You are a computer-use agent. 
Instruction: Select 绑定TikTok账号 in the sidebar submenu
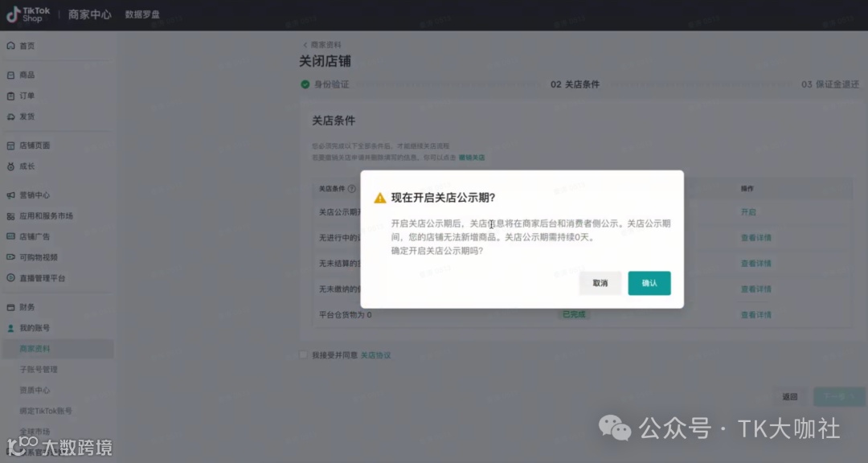coord(46,411)
